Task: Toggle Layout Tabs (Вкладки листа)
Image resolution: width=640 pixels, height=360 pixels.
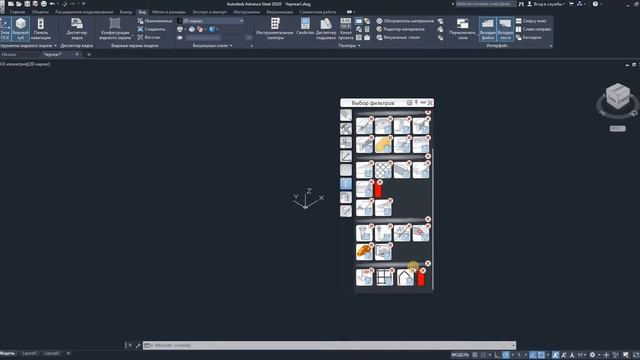Action: pos(505,29)
